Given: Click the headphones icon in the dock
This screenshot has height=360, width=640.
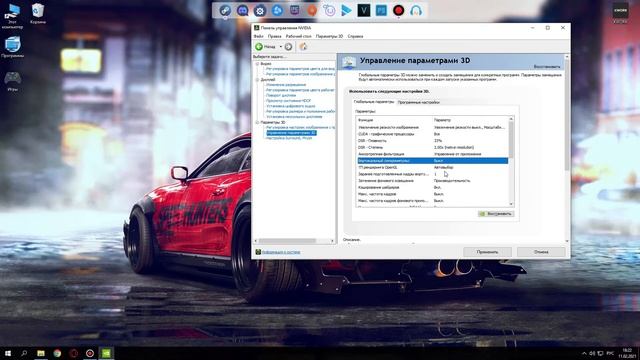Looking at the screenshot, I should pos(416,10).
